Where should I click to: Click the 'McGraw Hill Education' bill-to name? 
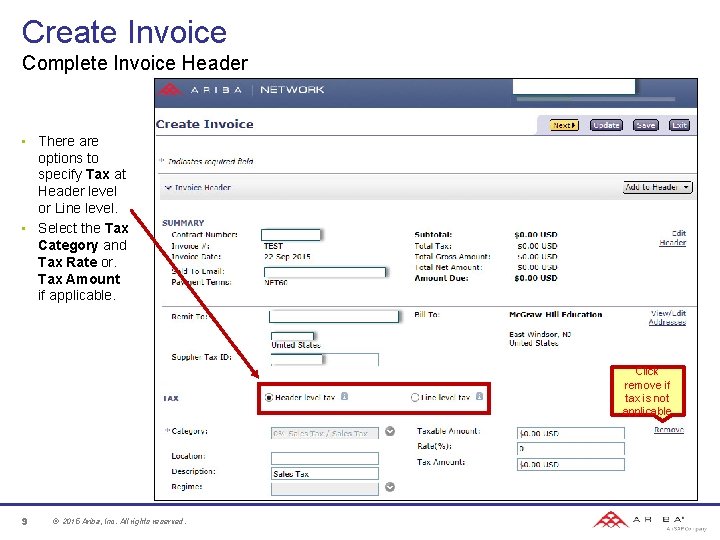(556, 315)
